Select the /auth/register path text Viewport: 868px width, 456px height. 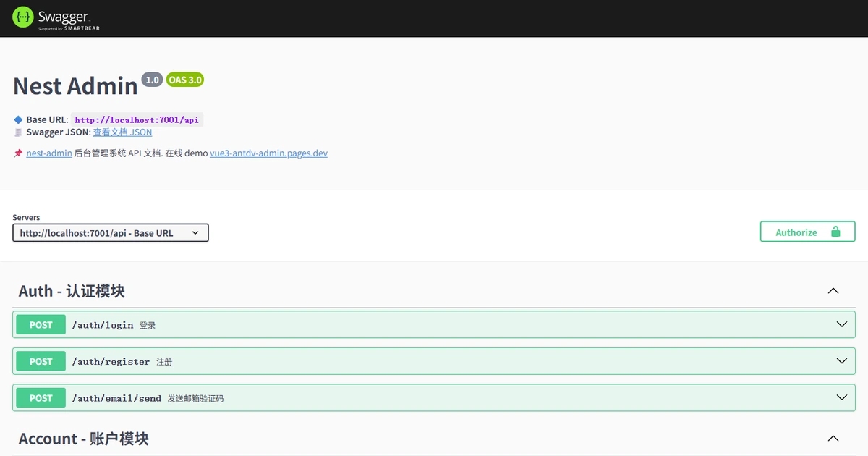(x=111, y=361)
